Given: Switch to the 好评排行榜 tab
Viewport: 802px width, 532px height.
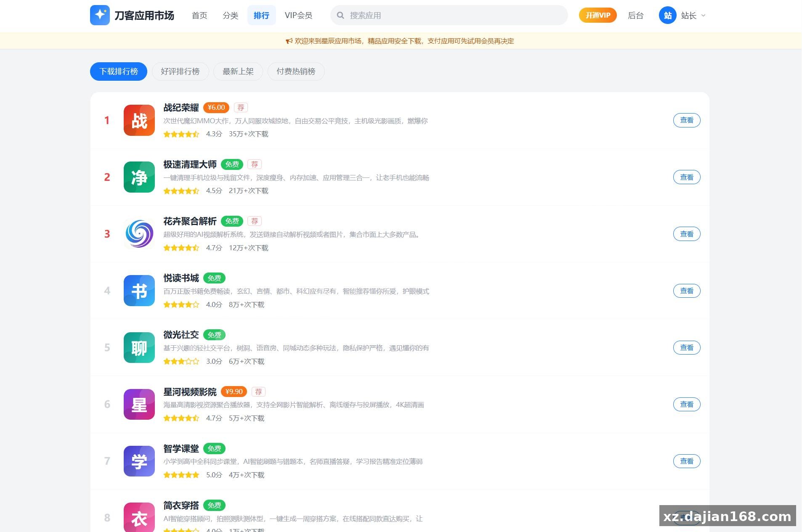Looking at the screenshot, I should tap(180, 71).
